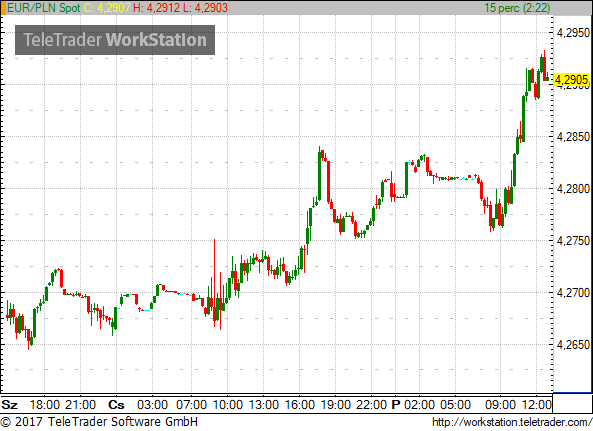Select the Sz day marker on time axis
Screen dimensions: 593x431
pyautogui.click(x=9, y=405)
